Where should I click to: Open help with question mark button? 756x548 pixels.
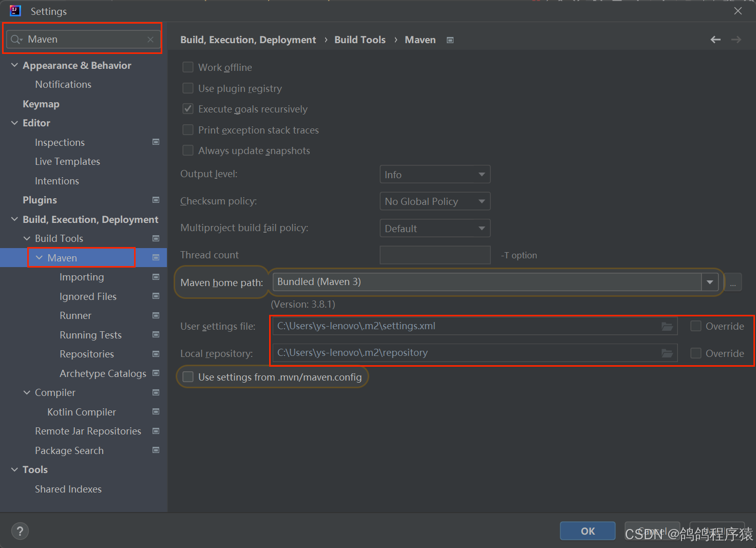20,531
